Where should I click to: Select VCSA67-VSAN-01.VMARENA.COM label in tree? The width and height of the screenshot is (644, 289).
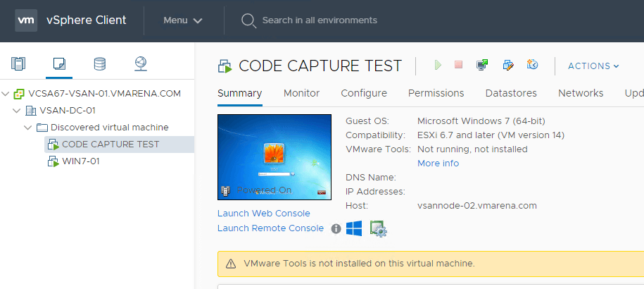pyautogui.click(x=104, y=94)
